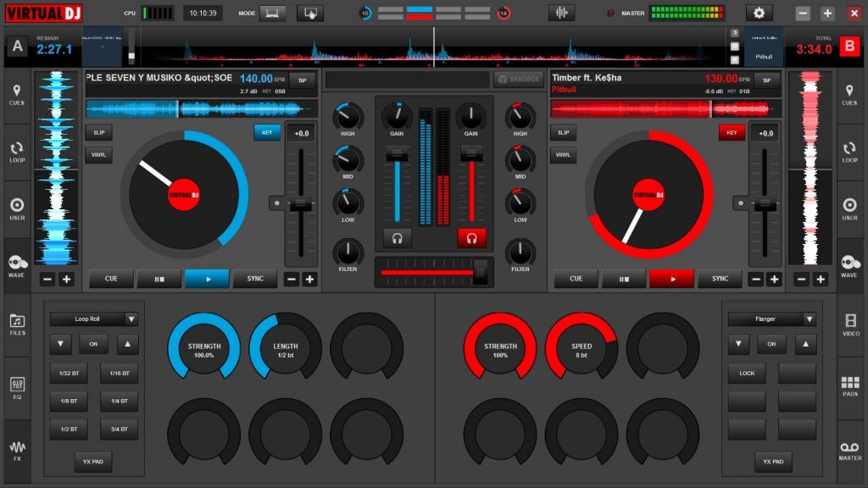Click the left deck jog wheel

(184, 195)
